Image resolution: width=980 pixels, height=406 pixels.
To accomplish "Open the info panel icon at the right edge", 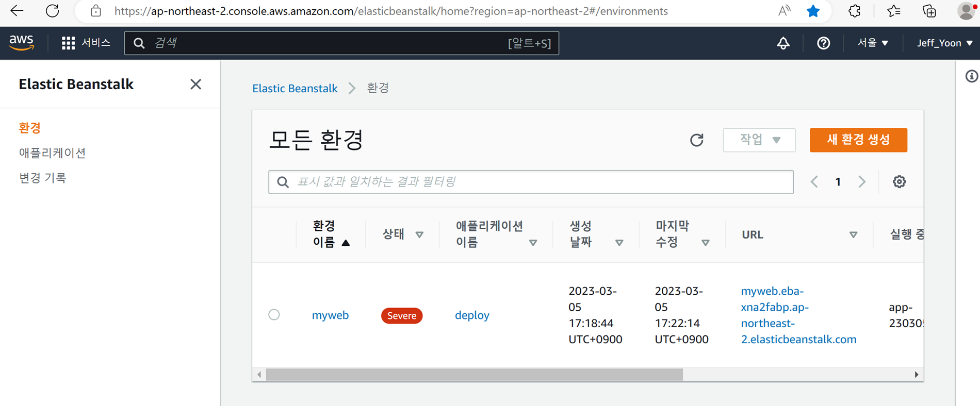I will pos(971,77).
